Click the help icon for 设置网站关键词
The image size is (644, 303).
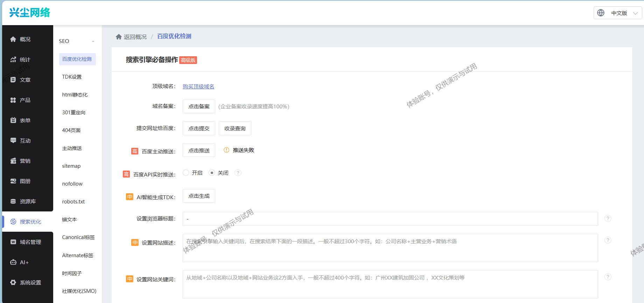(x=608, y=277)
